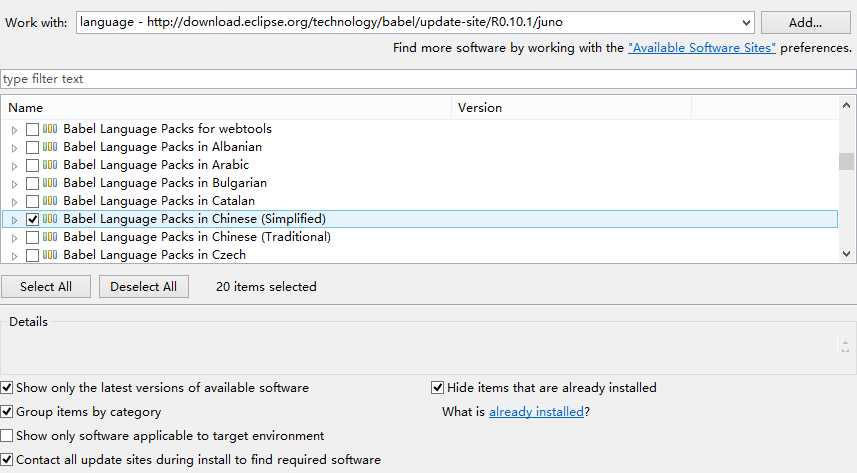Toggle Hide items that are already installed
Viewport: 857px width, 473px height.
point(437,388)
